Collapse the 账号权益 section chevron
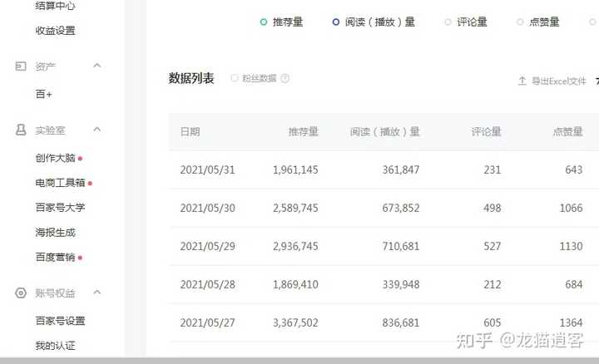The image size is (599, 364). [x=97, y=293]
